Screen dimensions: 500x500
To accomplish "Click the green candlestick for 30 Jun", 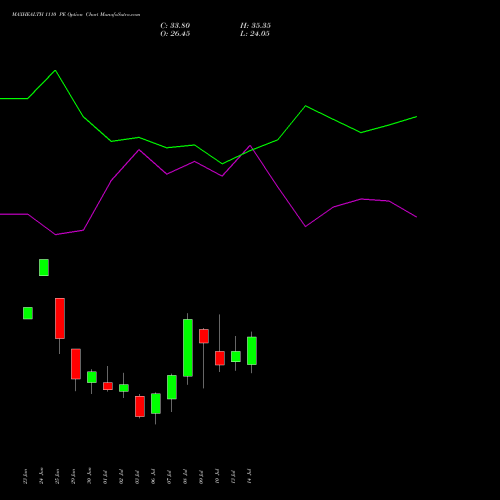I will [x=92, y=377].
